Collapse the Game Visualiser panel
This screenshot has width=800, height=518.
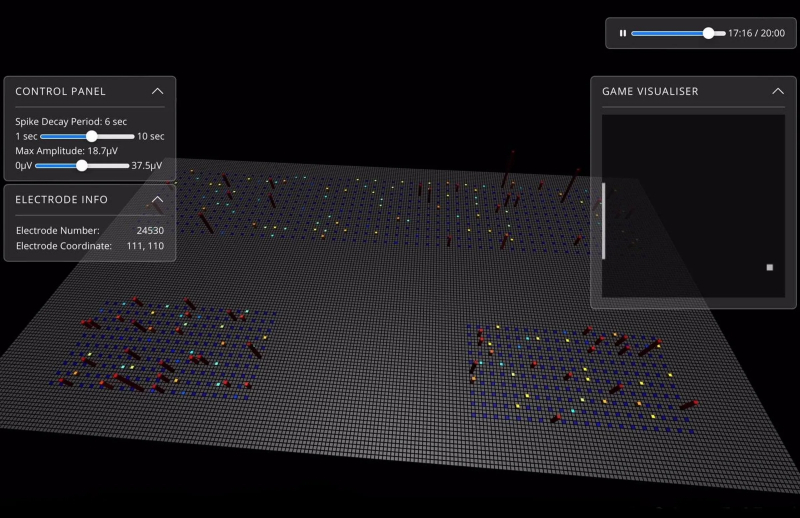(778, 91)
